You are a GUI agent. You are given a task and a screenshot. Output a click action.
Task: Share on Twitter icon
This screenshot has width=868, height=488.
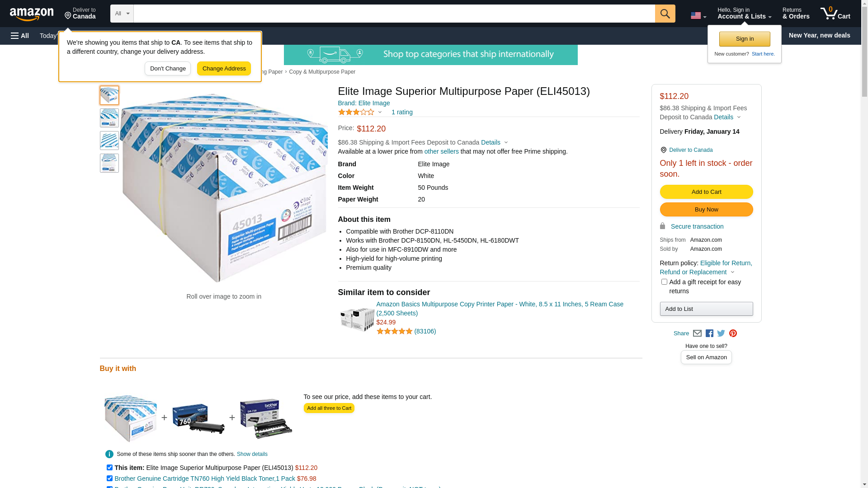[721, 333]
